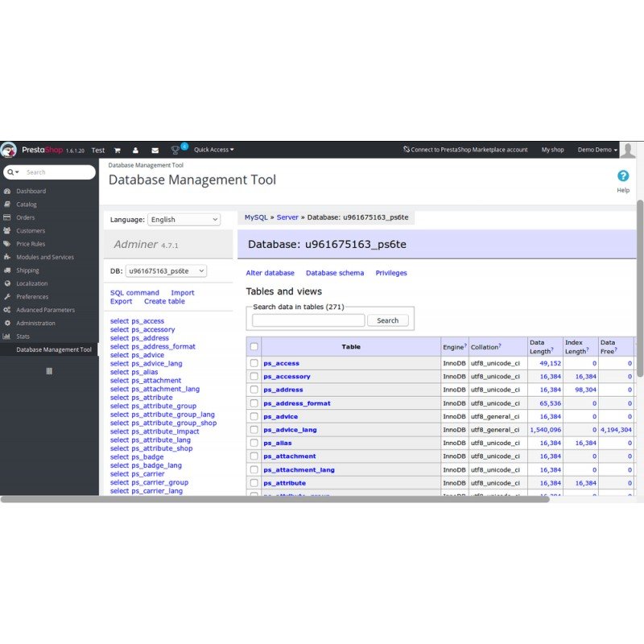Open the Language English dropdown
This screenshot has width=644, height=644.
[184, 220]
